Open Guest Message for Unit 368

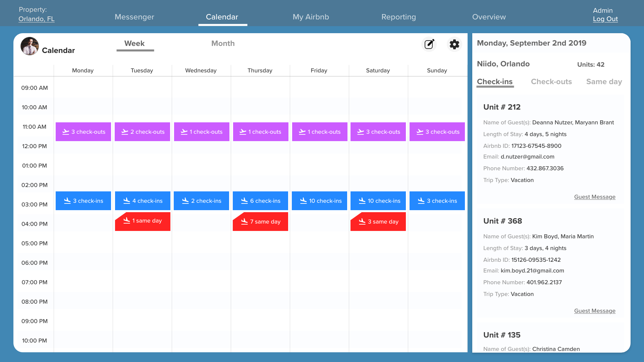pyautogui.click(x=595, y=311)
